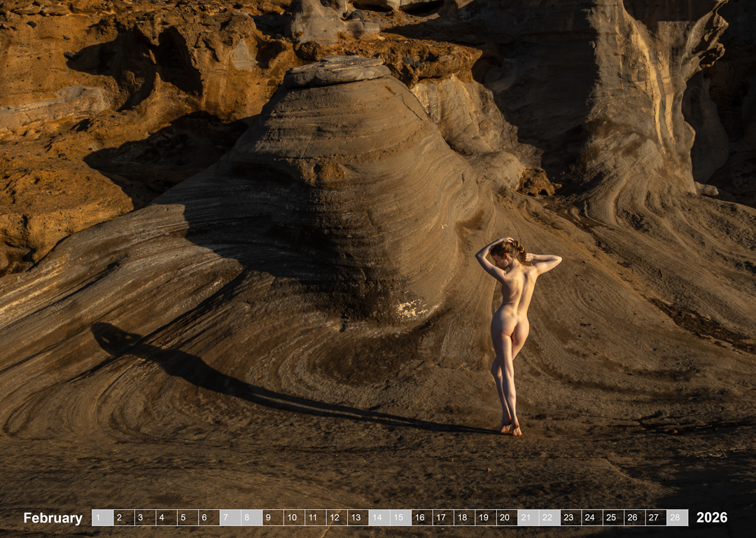Select day 1 in the calendar strip
Screen dimensions: 756x538
[x=102, y=518]
